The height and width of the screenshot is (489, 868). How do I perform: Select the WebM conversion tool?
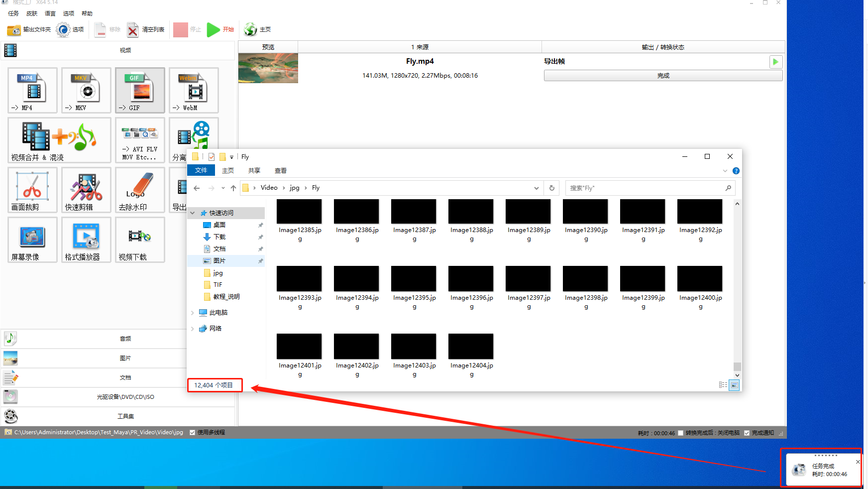coord(194,90)
